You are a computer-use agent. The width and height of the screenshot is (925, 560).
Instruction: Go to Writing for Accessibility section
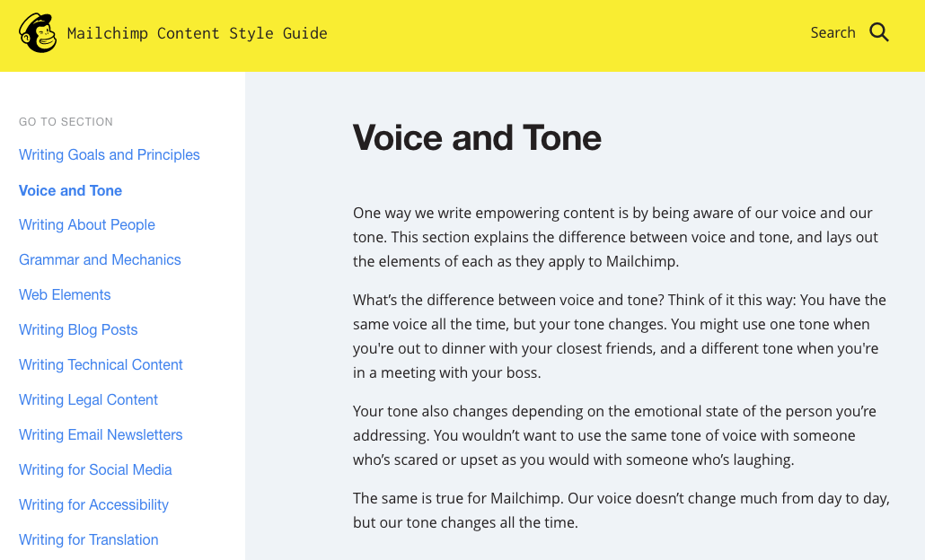pos(93,504)
